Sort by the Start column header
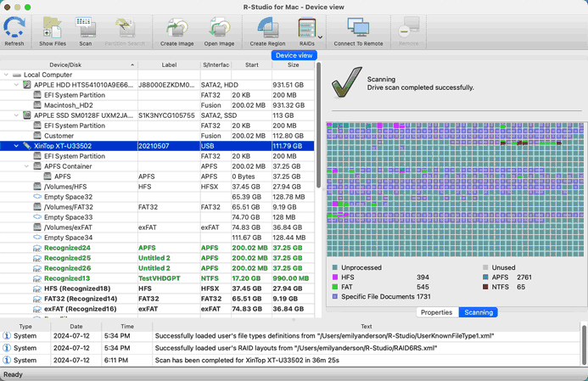This screenshot has width=588, height=381. (252, 64)
